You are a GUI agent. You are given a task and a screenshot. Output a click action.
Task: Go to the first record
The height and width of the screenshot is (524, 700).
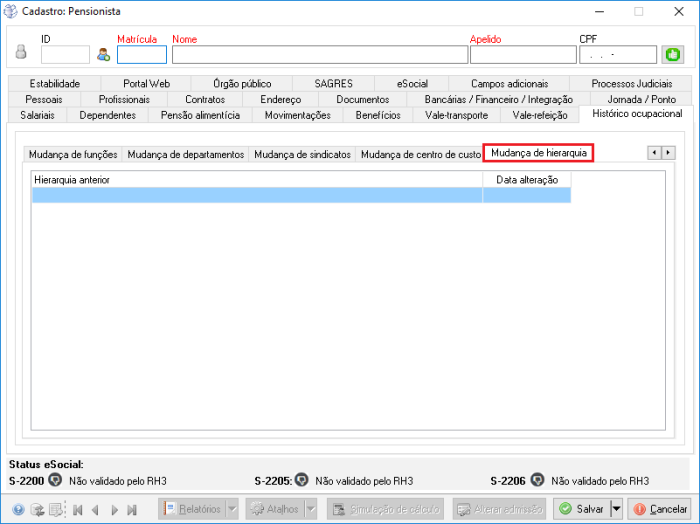tap(77, 509)
